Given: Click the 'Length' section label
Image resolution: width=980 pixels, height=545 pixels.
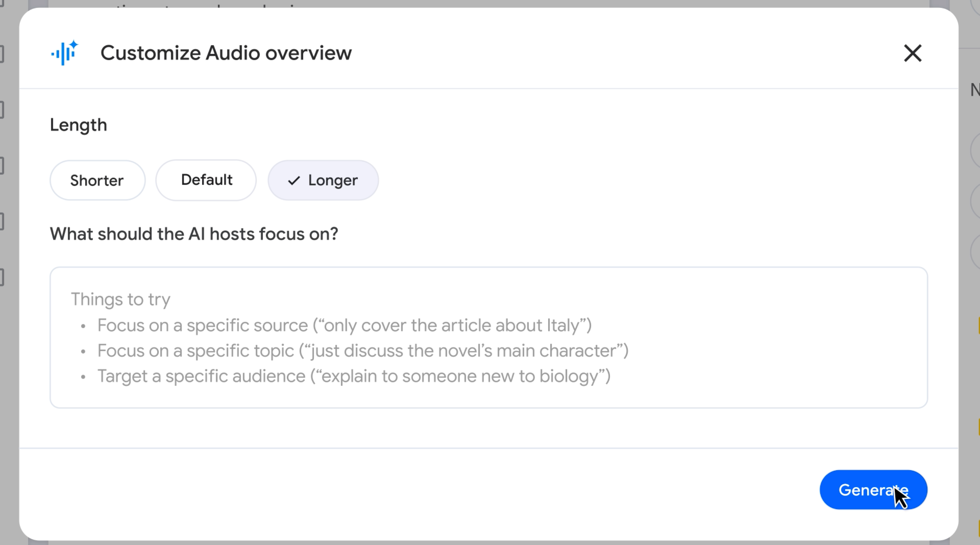Looking at the screenshot, I should point(78,125).
